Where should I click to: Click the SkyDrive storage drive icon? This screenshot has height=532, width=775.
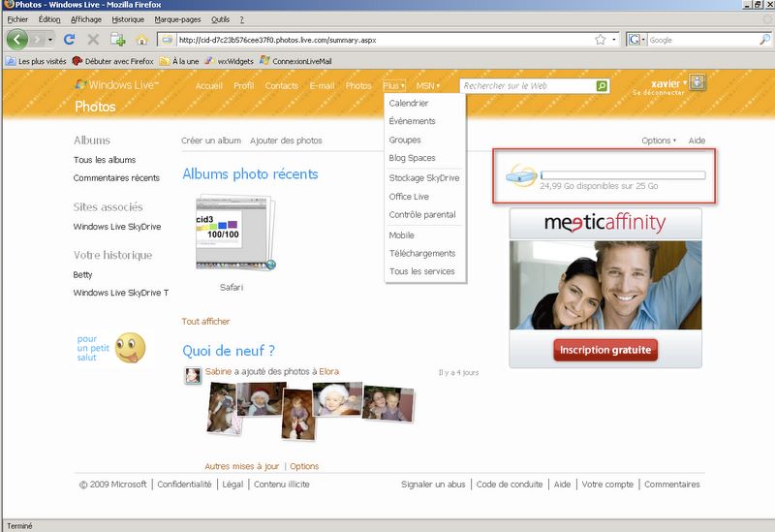coord(521,175)
